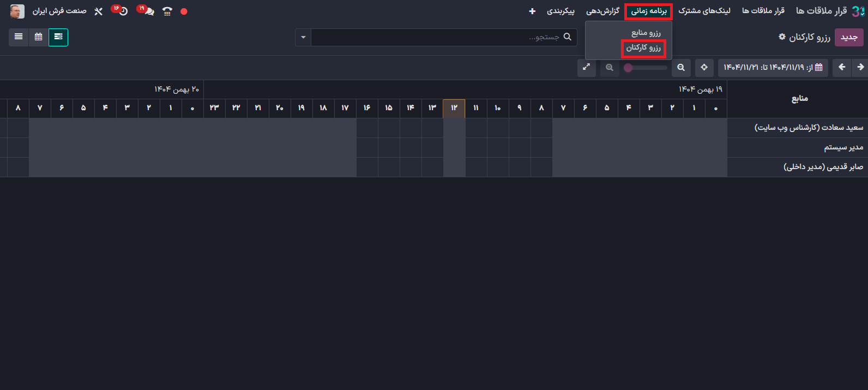The image size is (868, 390).
Task: Open the صنعت فرش ایران company switcher
Action: [59, 11]
